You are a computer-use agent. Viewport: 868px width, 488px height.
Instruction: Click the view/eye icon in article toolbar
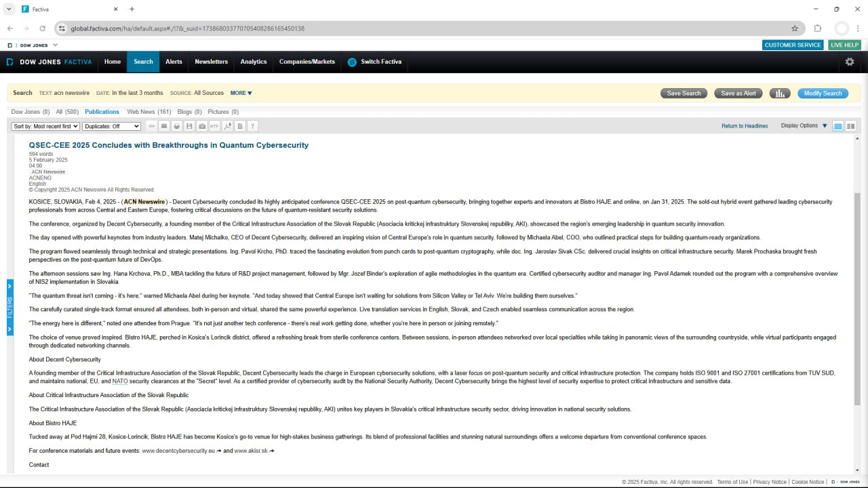pyautogui.click(x=151, y=126)
